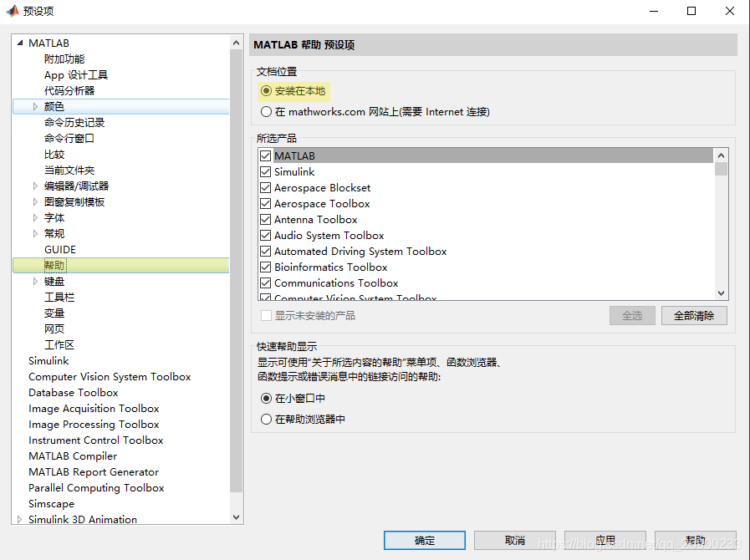Enable the Antenna Toolbox checkbox

click(x=264, y=219)
